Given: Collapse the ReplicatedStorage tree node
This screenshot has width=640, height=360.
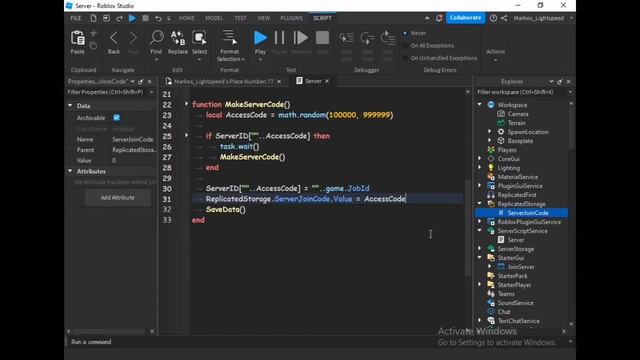Looking at the screenshot, I should click(x=480, y=203).
